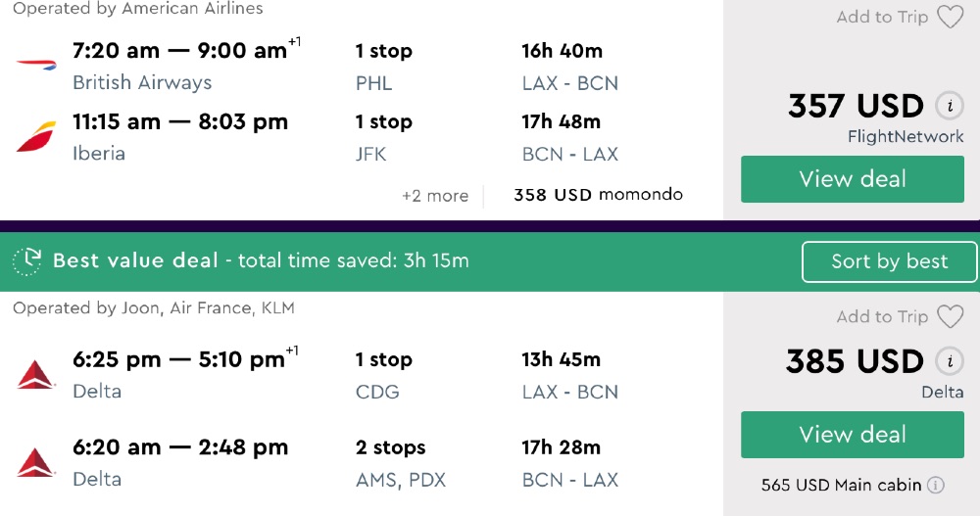
Task: Click the British Airways logo icon
Action: coord(36,65)
